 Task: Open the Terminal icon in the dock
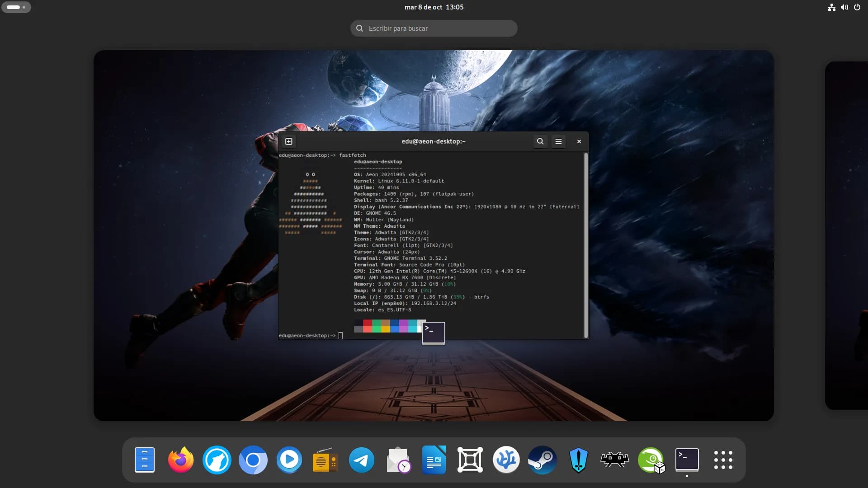click(687, 460)
